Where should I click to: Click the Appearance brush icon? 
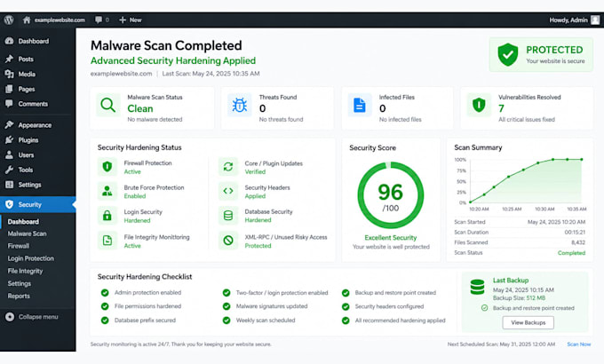(x=9, y=125)
